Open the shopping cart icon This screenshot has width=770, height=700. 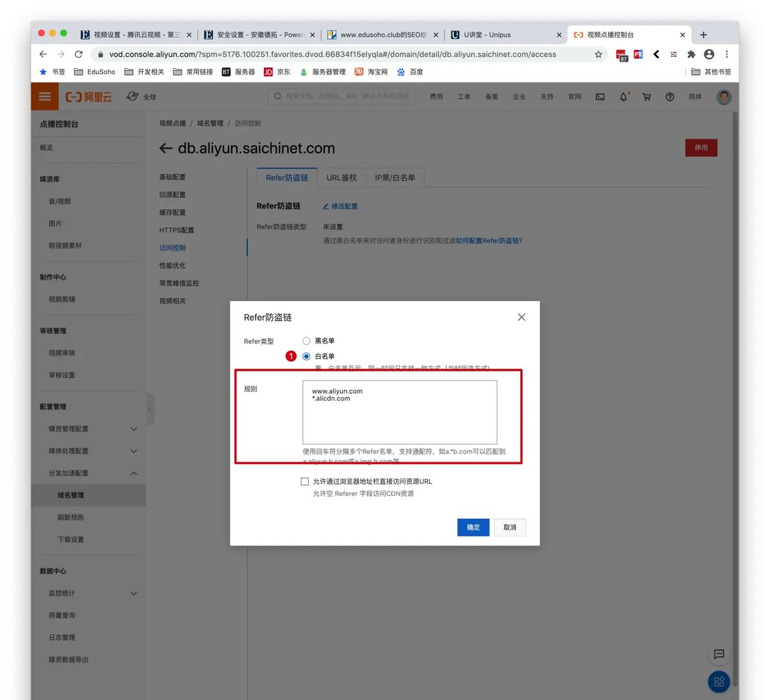point(647,97)
